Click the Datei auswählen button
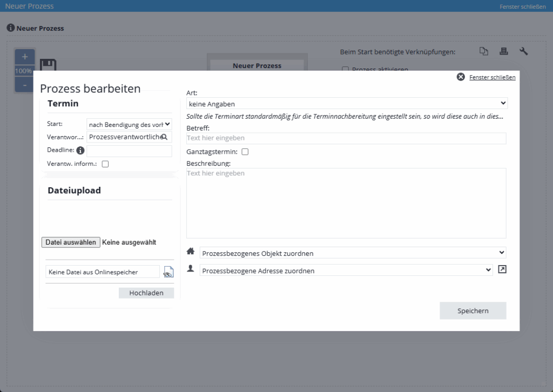The image size is (553, 392). click(71, 242)
